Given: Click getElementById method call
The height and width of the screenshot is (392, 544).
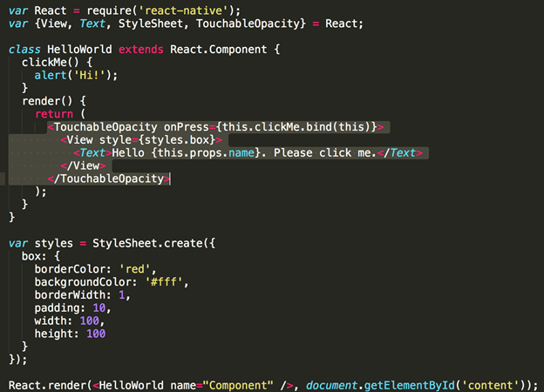Looking at the screenshot, I should pos(409,385).
